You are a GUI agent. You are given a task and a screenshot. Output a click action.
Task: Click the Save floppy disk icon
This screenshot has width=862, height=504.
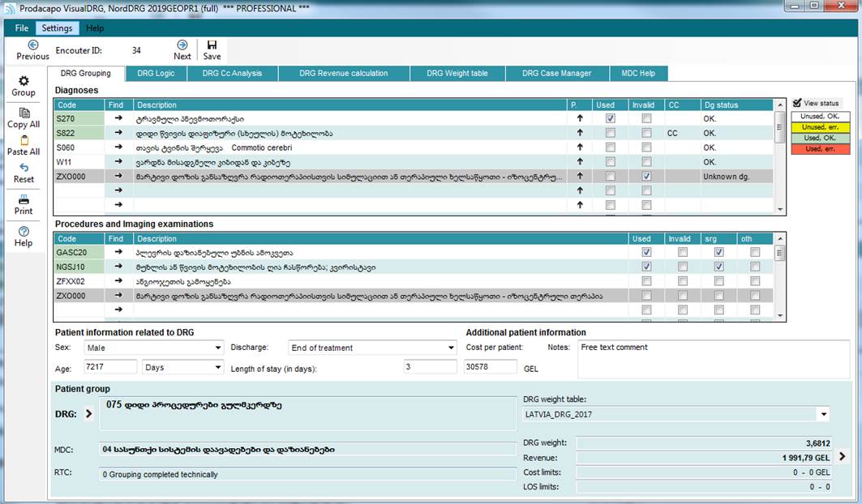tap(212, 45)
